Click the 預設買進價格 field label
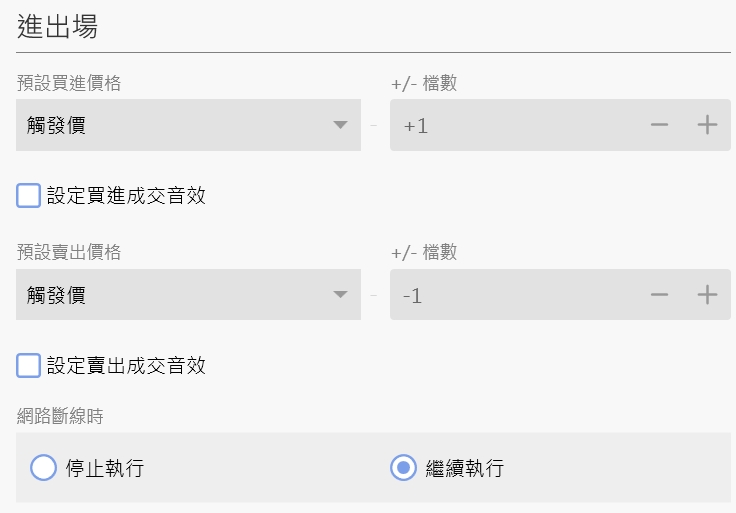Screen dimensions: 736x513 point(69,83)
